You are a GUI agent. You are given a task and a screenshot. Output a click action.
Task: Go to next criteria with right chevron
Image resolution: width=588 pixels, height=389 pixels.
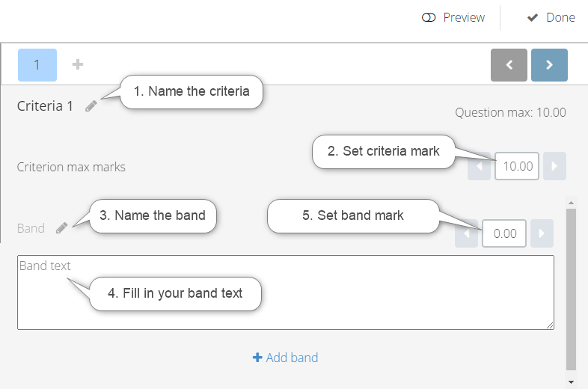tap(549, 65)
